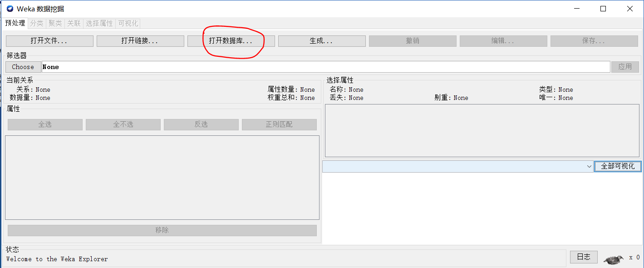
Task: Click the 全选 attributes button
Action: 45,124
